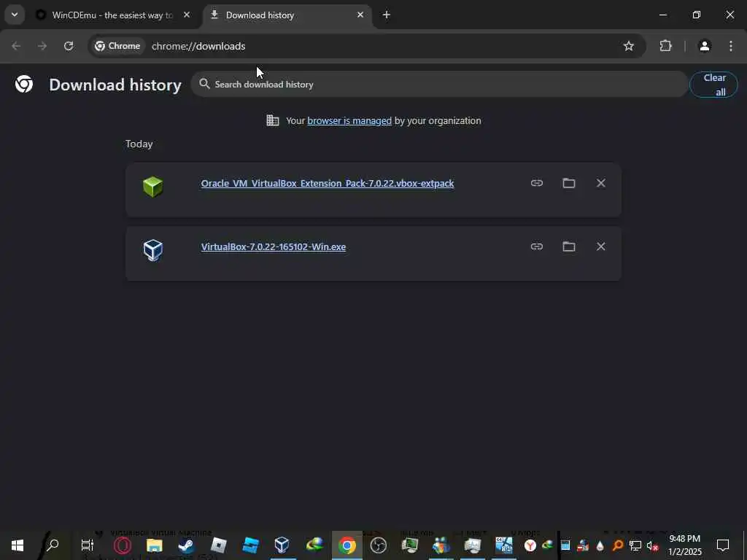This screenshot has height=560, width=747.
Task: Click the Chrome site info chip
Action: (118, 46)
